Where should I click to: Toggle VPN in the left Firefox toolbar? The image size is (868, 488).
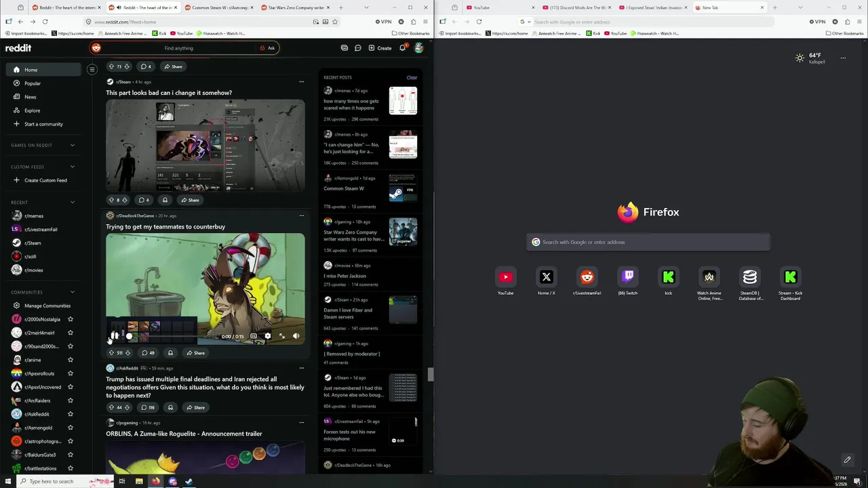[x=384, y=22]
